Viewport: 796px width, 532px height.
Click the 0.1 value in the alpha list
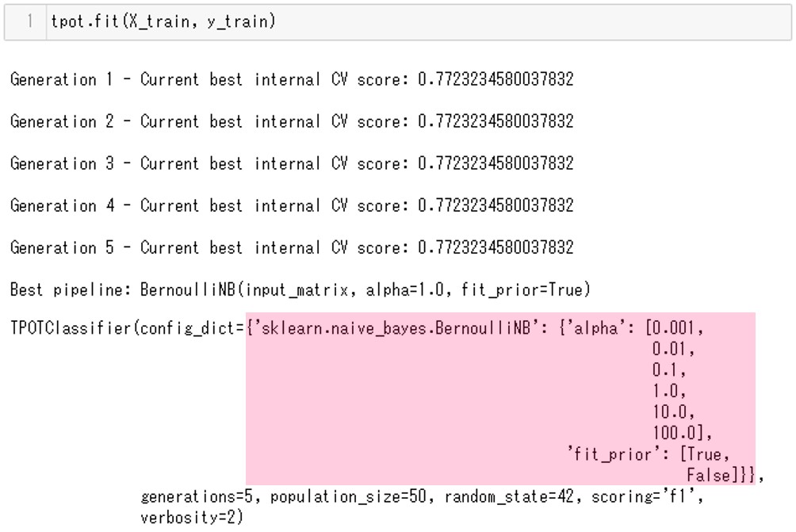point(668,370)
